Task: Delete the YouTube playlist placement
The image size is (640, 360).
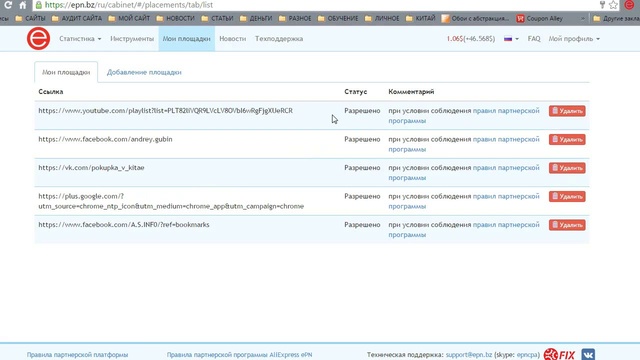Action: pos(567,111)
